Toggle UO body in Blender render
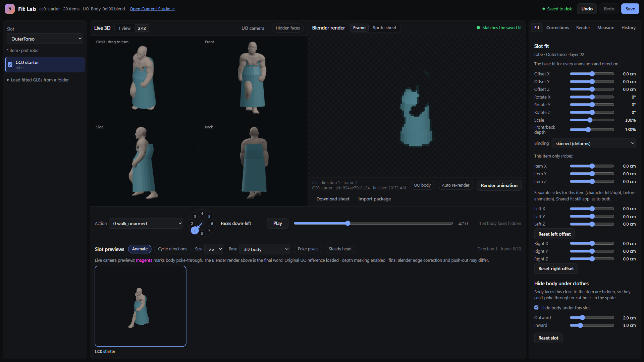This screenshot has height=362, width=644. coord(422,185)
